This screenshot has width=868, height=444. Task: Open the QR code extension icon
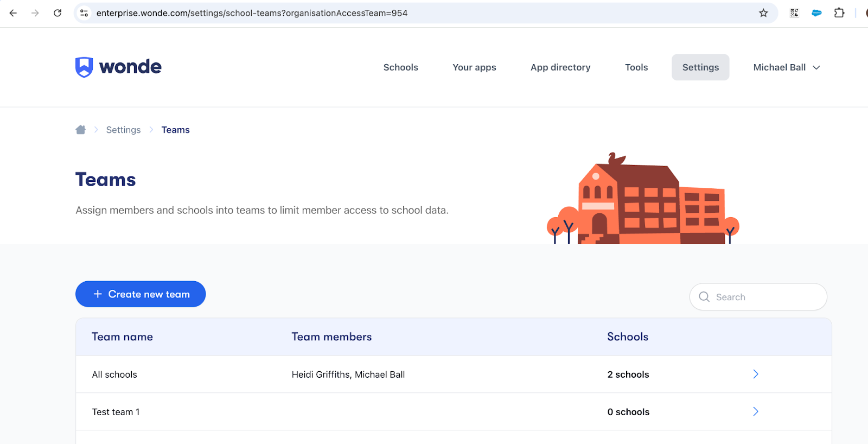[x=794, y=13]
